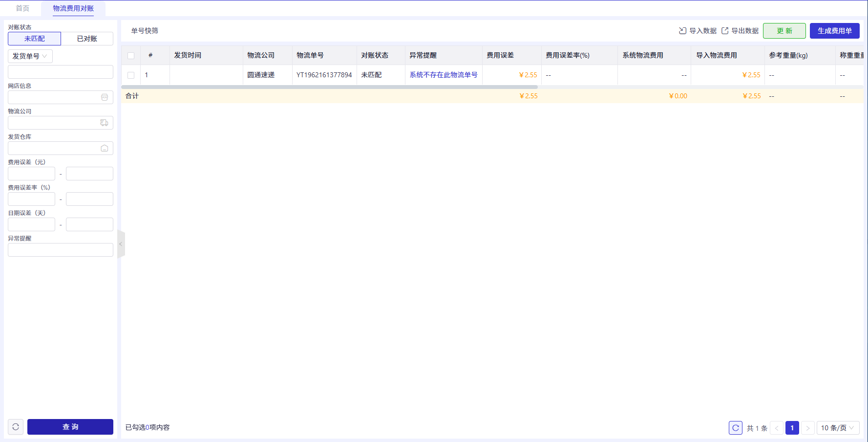The width and height of the screenshot is (868, 442).
Task: Click the 共 1 条 record count
Action: (757, 428)
